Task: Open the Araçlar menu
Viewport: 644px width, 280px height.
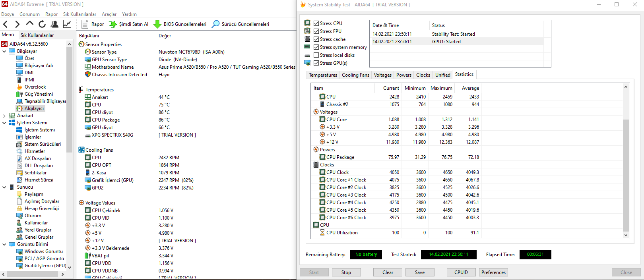Action: pyautogui.click(x=109, y=14)
